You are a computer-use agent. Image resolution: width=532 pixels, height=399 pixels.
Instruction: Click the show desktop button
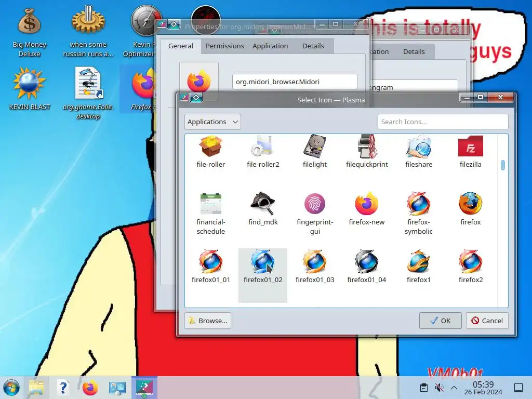[518, 388]
